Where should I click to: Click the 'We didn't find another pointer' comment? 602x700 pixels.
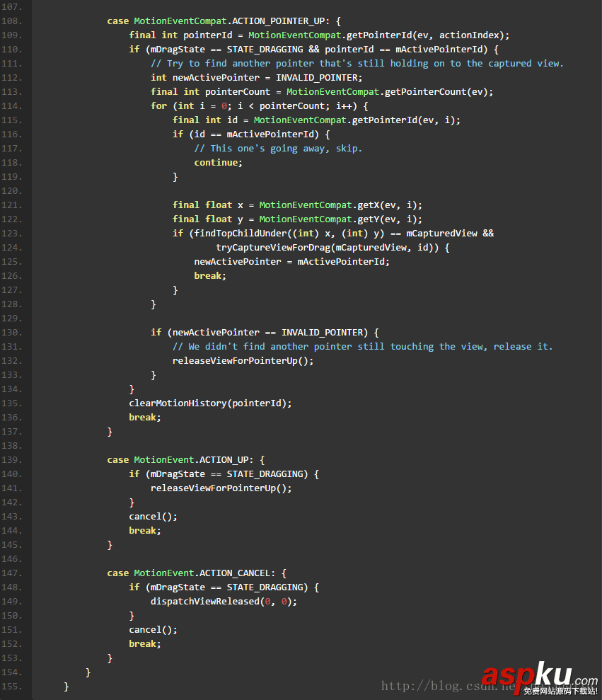362,346
